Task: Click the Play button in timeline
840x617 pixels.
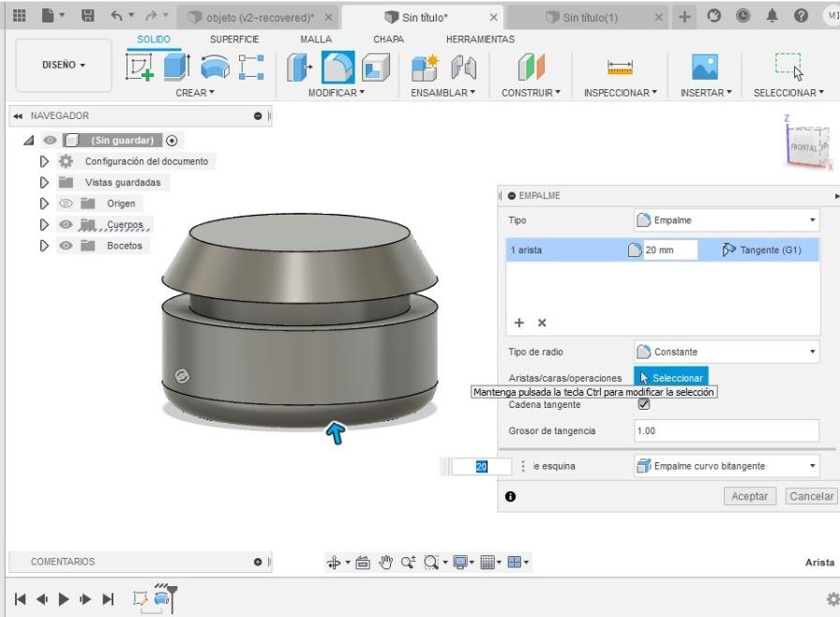Action: click(x=63, y=599)
